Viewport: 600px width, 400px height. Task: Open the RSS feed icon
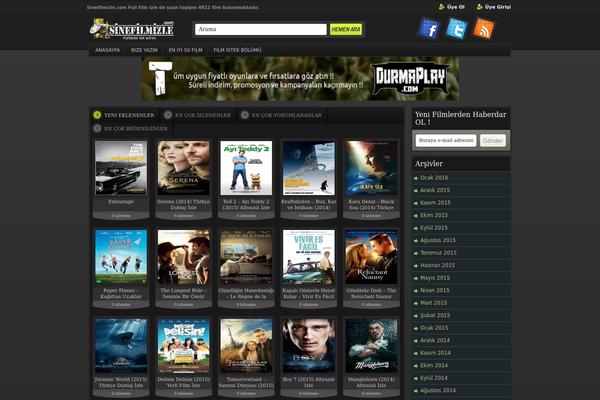point(484,29)
